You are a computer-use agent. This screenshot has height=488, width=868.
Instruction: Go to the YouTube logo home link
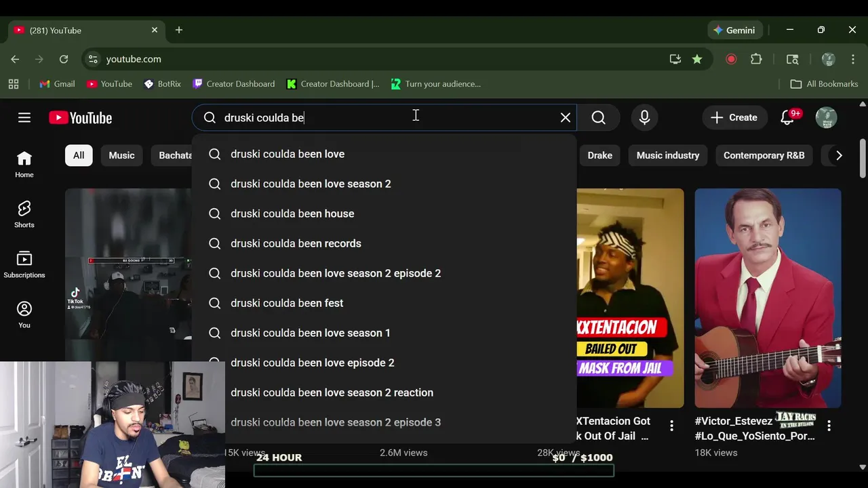click(80, 118)
